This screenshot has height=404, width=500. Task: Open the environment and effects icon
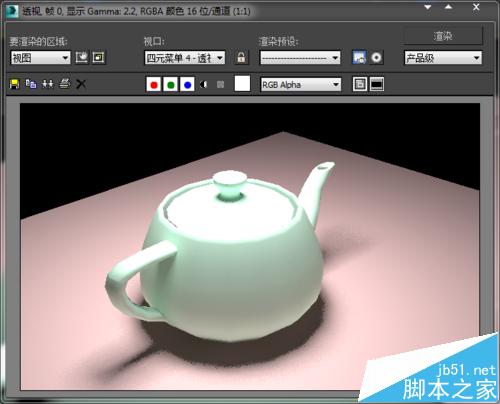point(376,58)
